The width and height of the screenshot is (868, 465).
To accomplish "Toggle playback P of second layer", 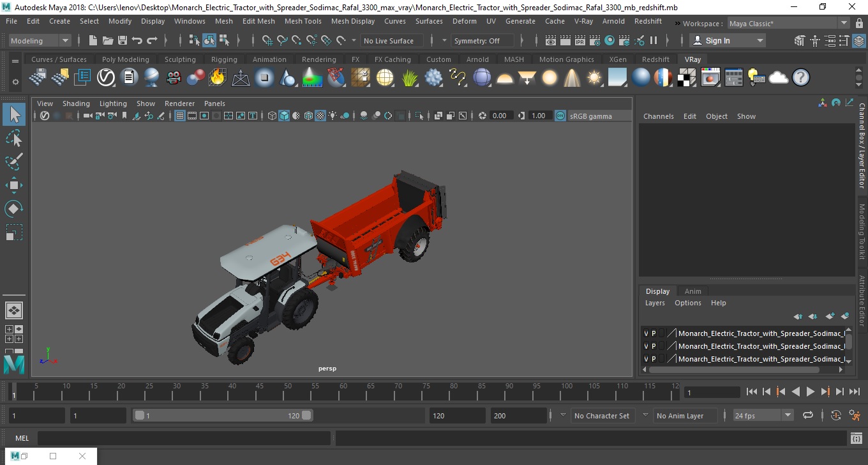I will pyautogui.click(x=654, y=346).
